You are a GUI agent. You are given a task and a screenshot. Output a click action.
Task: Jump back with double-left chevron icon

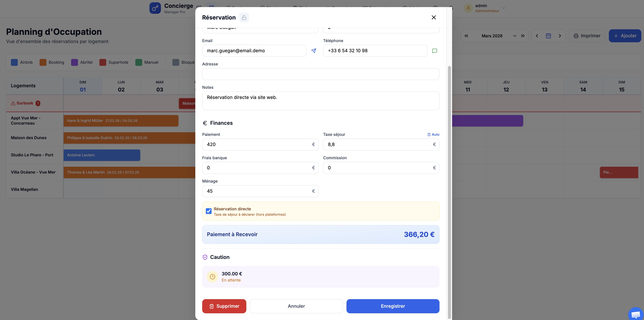click(x=466, y=36)
